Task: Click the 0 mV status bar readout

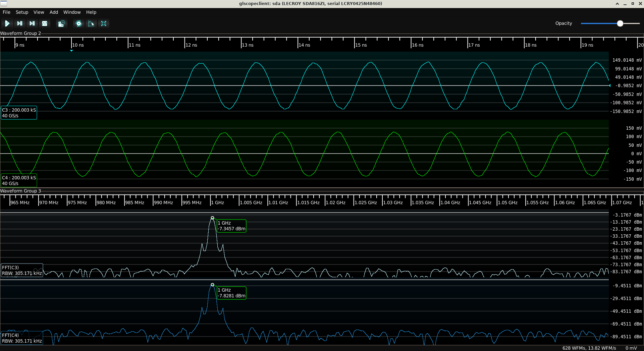Action: coord(631,348)
